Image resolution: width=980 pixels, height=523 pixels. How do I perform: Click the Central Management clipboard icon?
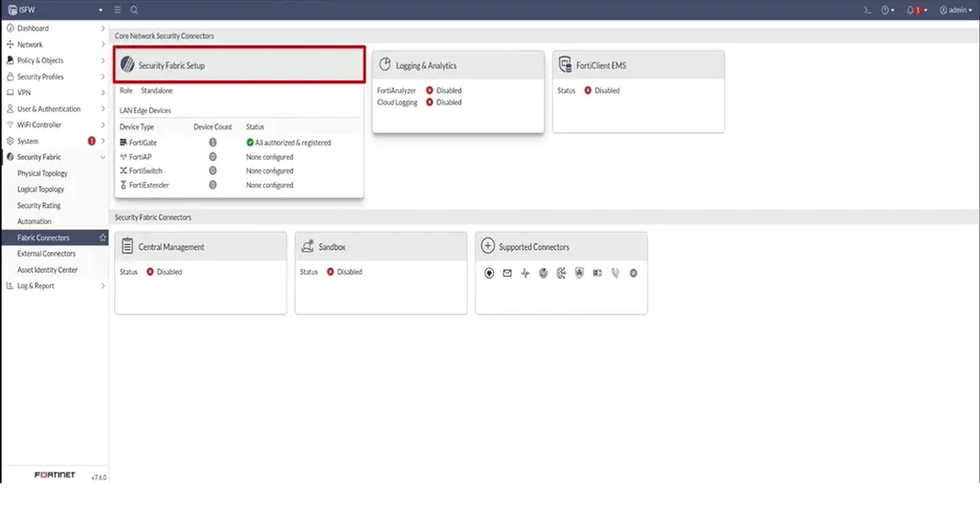click(x=127, y=246)
